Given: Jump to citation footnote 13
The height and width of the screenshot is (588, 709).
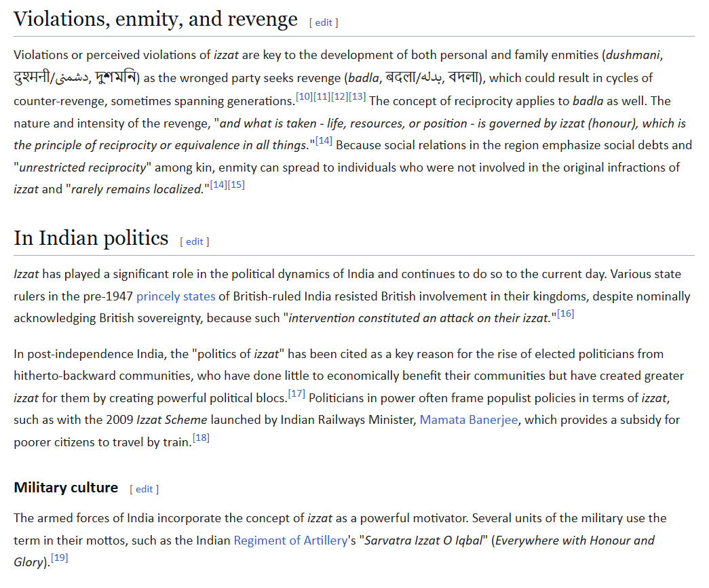Looking at the screenshot, I should 357,97.
